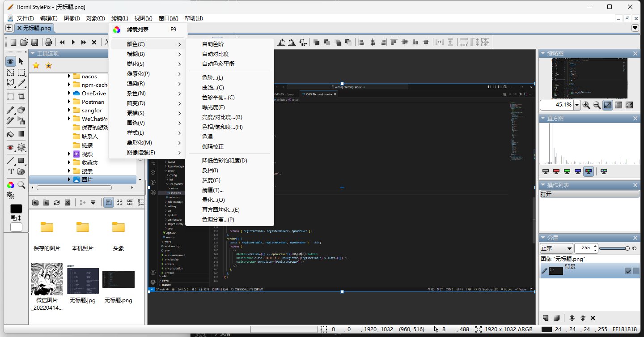Toggle the fit-to-window zoom button in thumbnail panel

point(608,105)
